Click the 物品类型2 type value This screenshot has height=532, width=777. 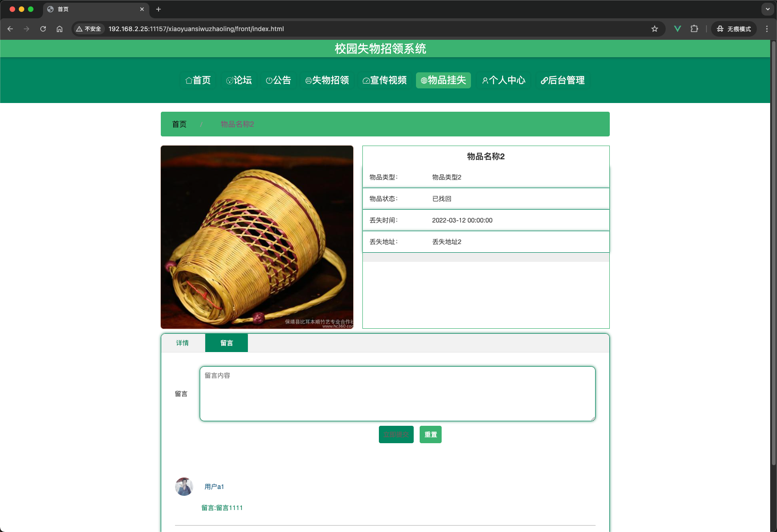pos(447,177)
